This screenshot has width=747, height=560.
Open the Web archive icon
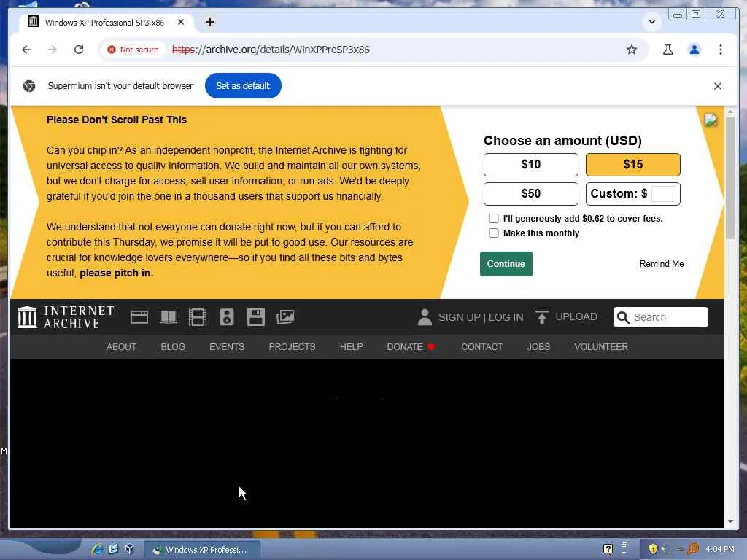[x=139, y=317]
